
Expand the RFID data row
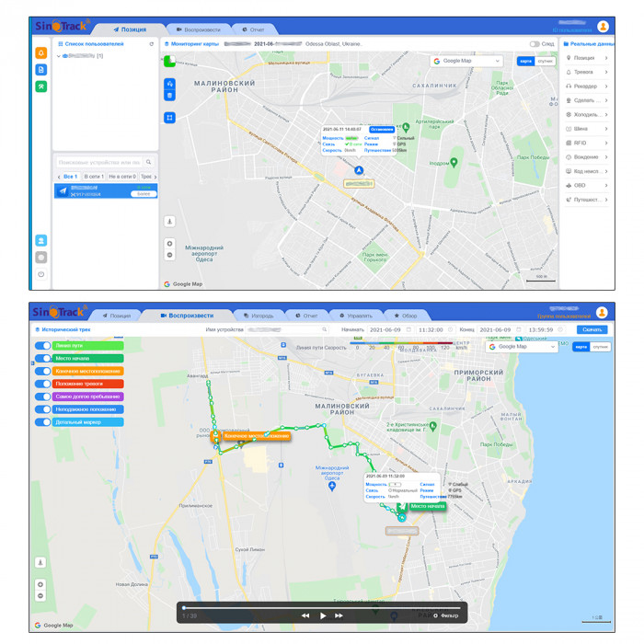(587, 143)
